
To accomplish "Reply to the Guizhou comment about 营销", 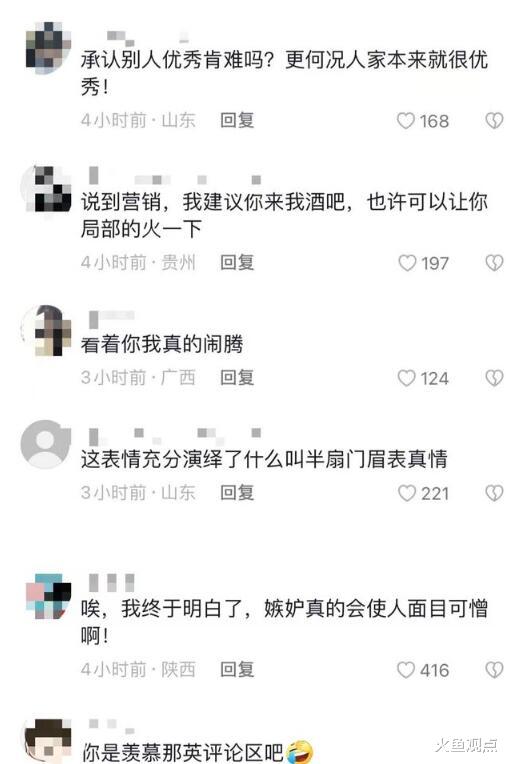I will [237, 263].
